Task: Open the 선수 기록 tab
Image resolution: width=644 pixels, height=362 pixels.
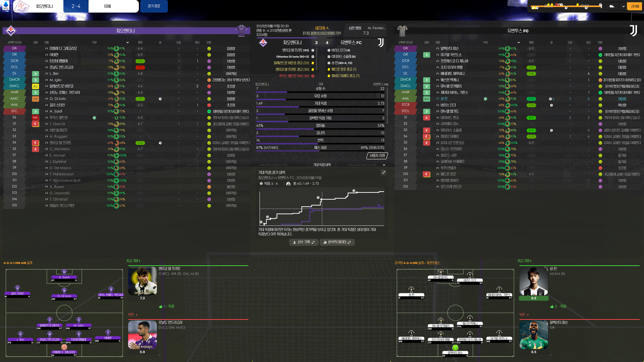Action: [x=304, y=242]
